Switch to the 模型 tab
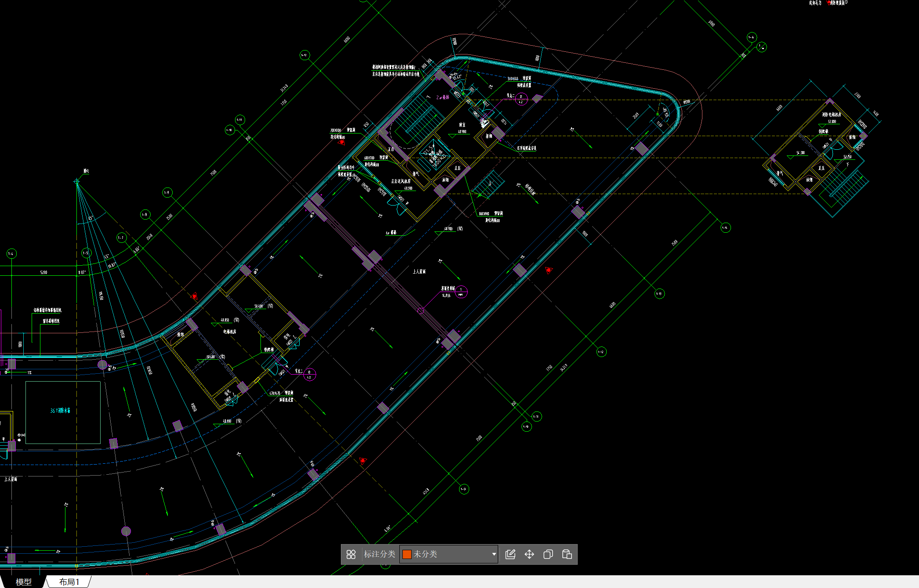This screenshot has height=588, width=919. tap(23, 582)
